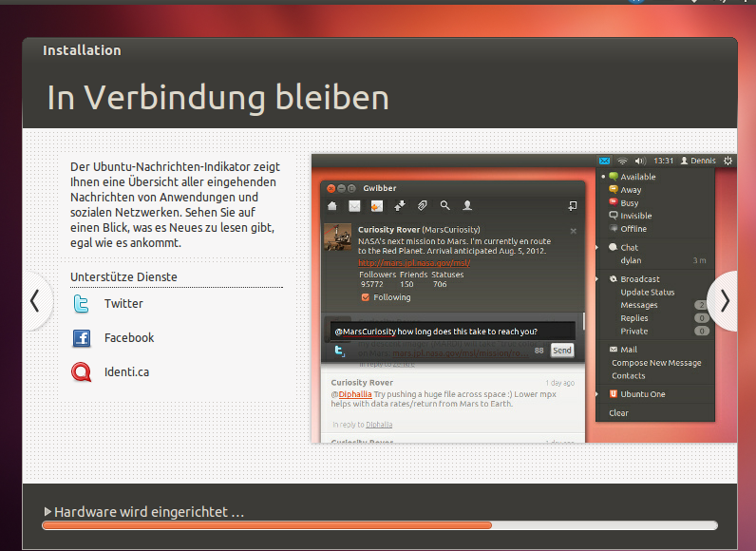Open the power session gear icon
The width and height of the screenshot is (756, 551).
[728, 161]
